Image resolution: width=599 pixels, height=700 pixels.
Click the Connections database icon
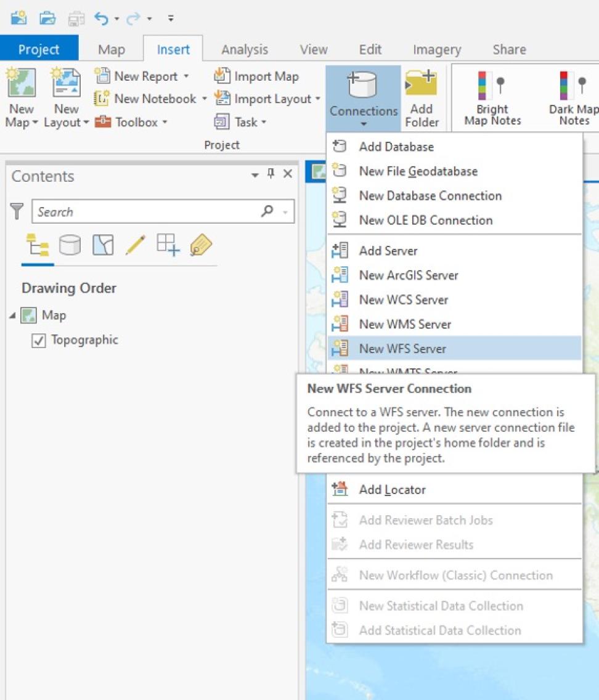[362, 85]
